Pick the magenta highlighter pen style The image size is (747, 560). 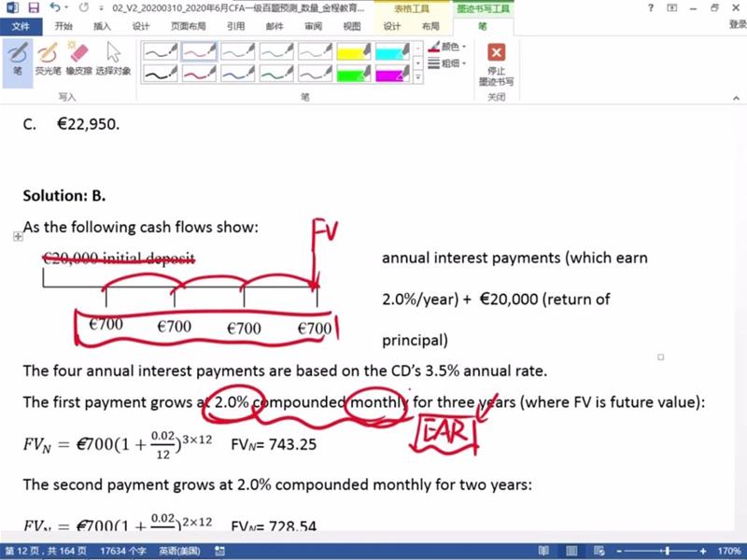click(x=392, y=74)
